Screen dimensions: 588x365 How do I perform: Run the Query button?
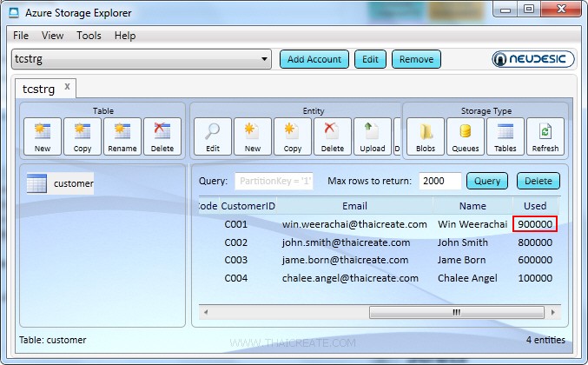point(487,181)
